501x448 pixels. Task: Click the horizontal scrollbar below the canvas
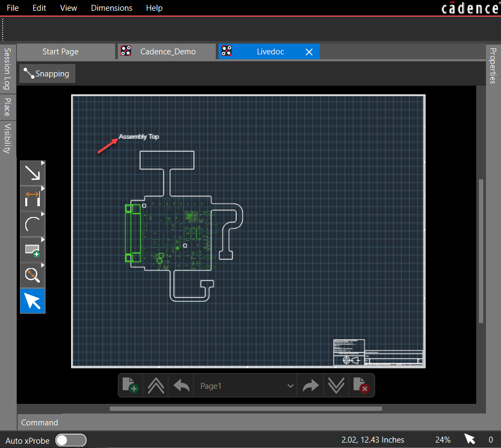click(x=246, y=409)
